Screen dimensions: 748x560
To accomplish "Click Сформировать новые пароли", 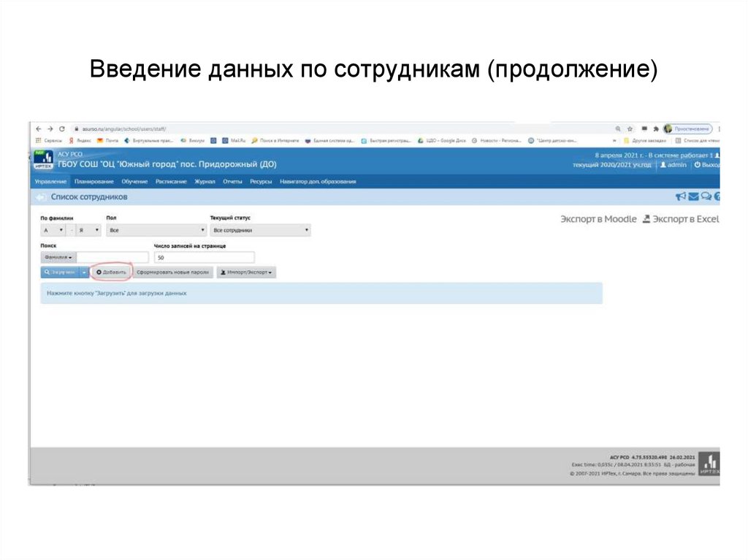I will [x=173, y=272].
